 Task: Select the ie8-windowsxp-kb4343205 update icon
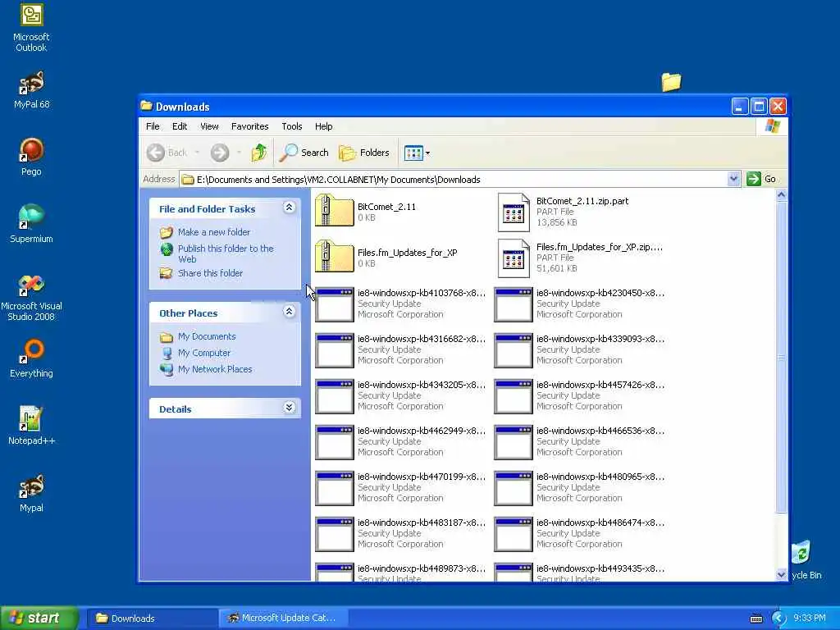(335, 396)
